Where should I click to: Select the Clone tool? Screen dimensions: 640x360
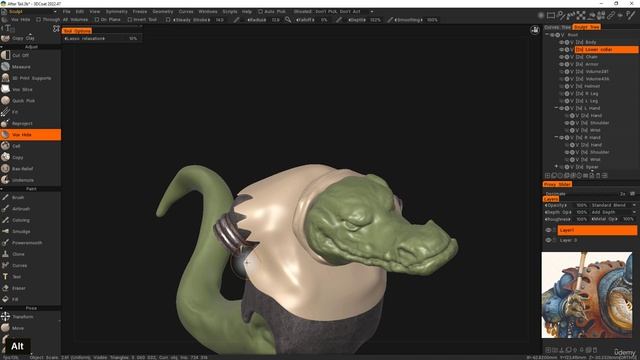click(31, 254)
